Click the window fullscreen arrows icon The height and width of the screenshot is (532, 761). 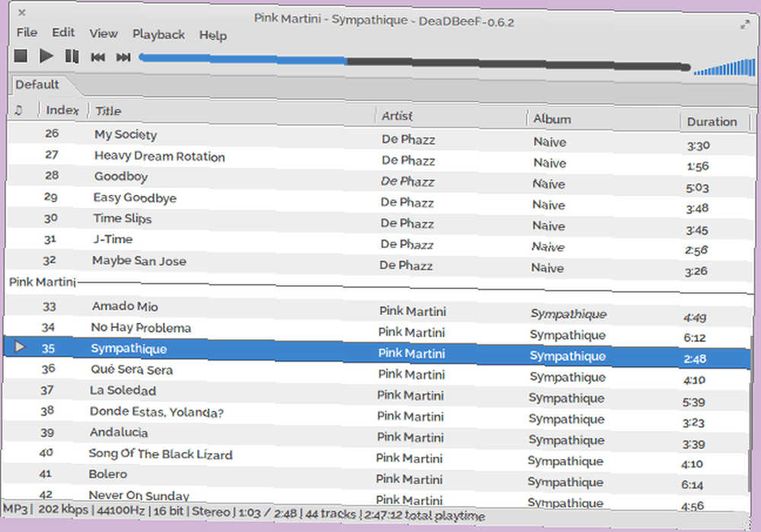(x=745, y=25)
